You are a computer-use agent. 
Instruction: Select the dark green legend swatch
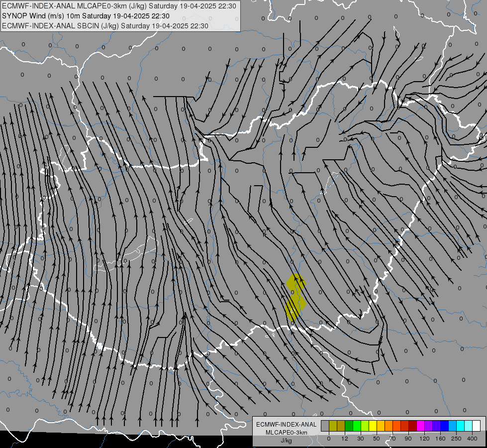pyautogui.click(x=349, y=426)
